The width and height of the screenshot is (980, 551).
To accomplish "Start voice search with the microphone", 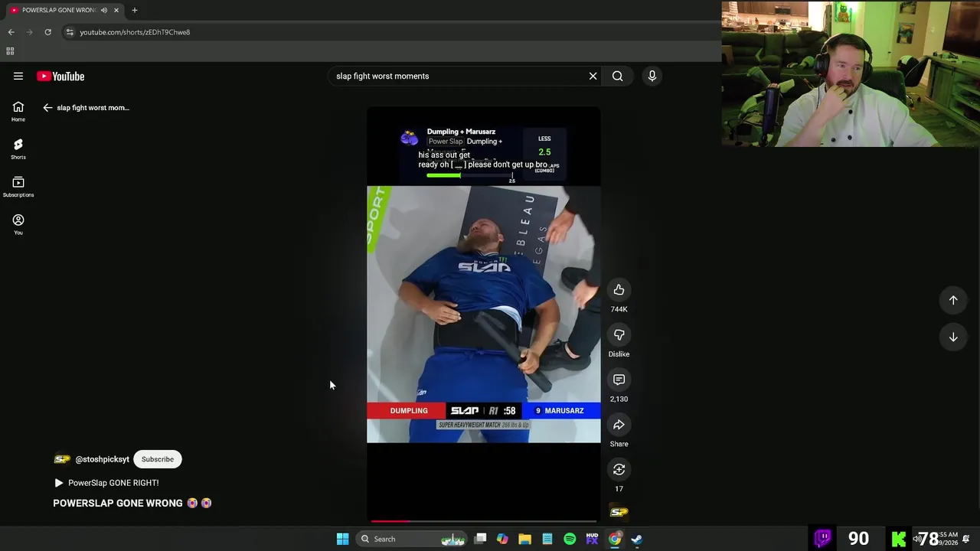I will pyautogui.click(x=652, y=76).
